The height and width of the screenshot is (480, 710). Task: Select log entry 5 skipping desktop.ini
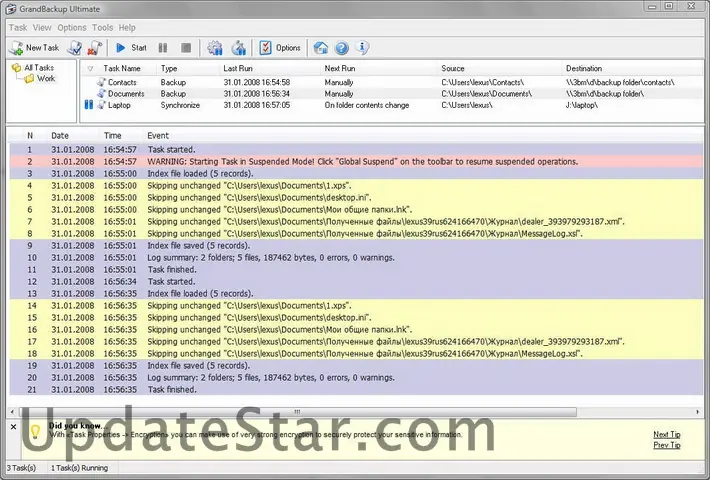pyautogui.click(x=356, y=197)
